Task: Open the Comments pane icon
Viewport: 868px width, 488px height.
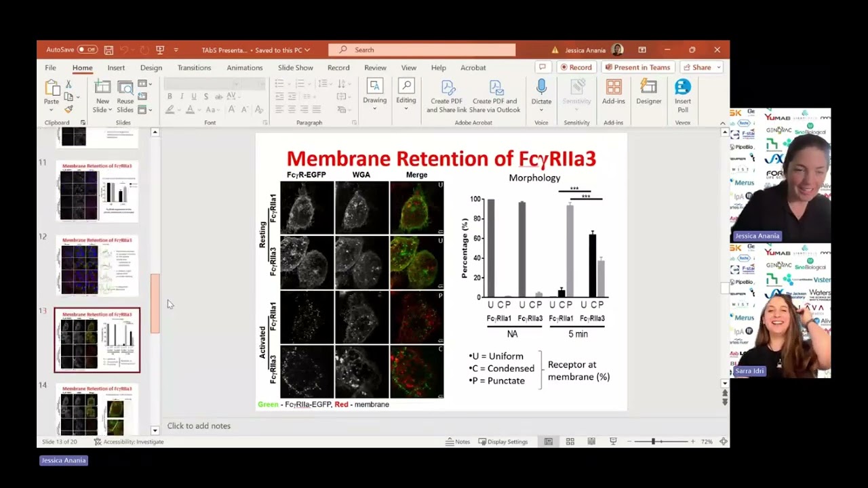Action: (x=542, y=67)
